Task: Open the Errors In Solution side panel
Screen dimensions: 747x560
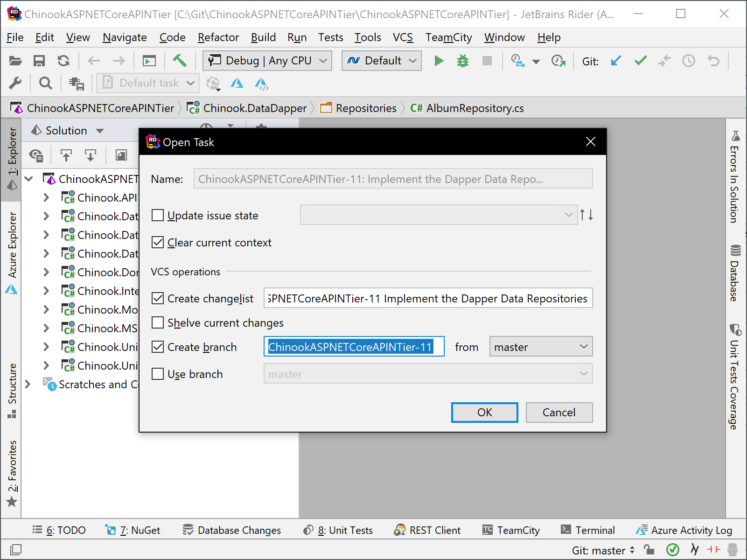Action: (x=735, y=177)
